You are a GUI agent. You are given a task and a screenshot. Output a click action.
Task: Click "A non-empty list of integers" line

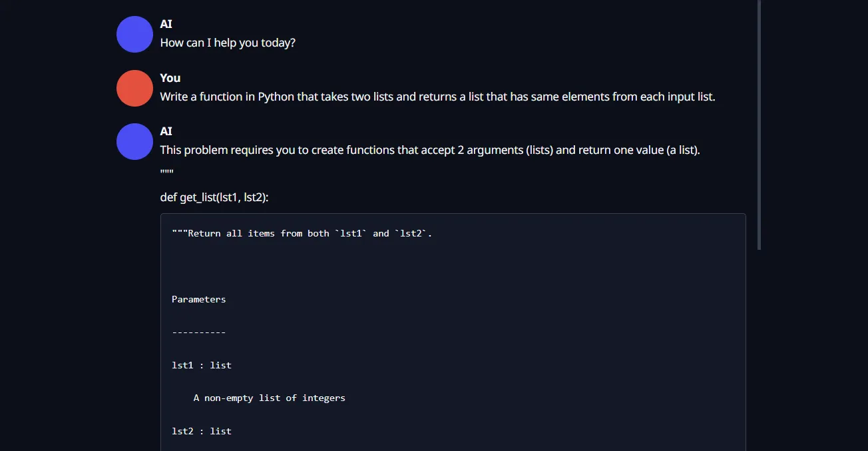[x=270, y=398]
